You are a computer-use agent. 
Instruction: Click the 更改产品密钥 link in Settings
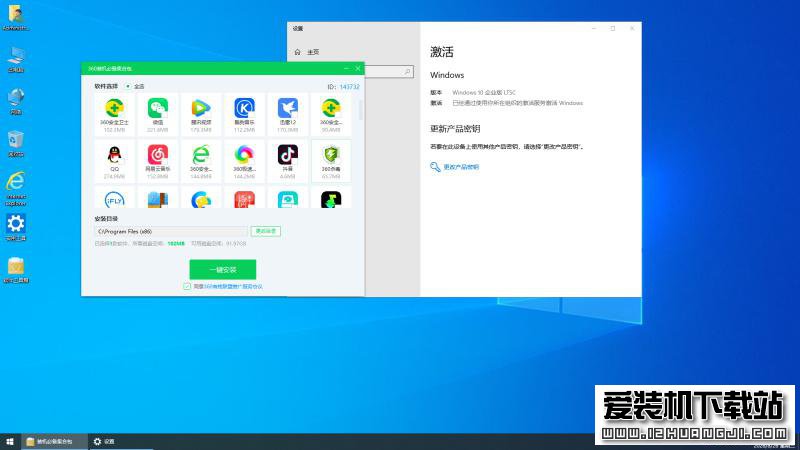tap(461, 167)
